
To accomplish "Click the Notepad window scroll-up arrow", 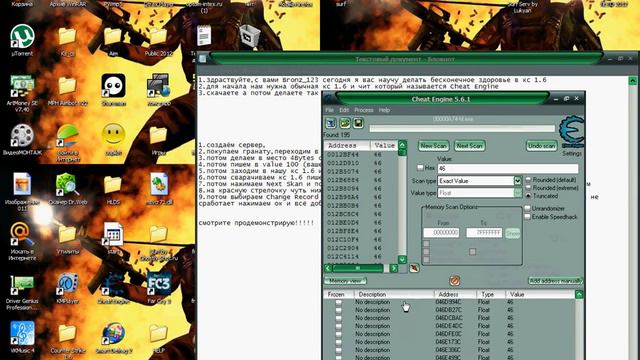I will point(633,80).
